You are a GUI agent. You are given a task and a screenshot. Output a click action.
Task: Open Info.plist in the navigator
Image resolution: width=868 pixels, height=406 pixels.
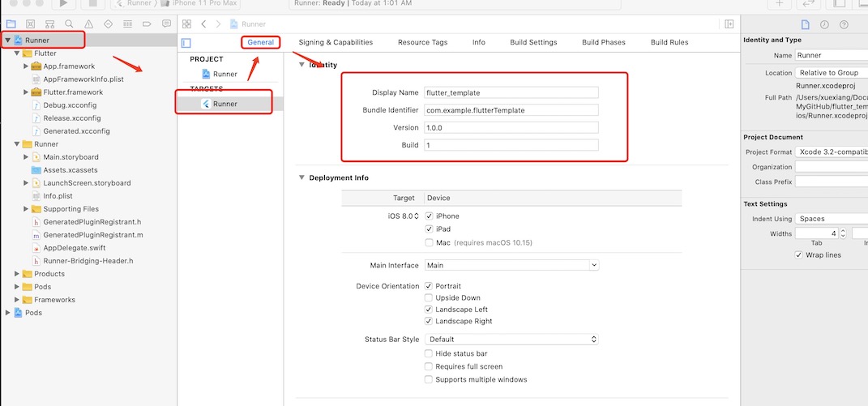pos(58,195)
